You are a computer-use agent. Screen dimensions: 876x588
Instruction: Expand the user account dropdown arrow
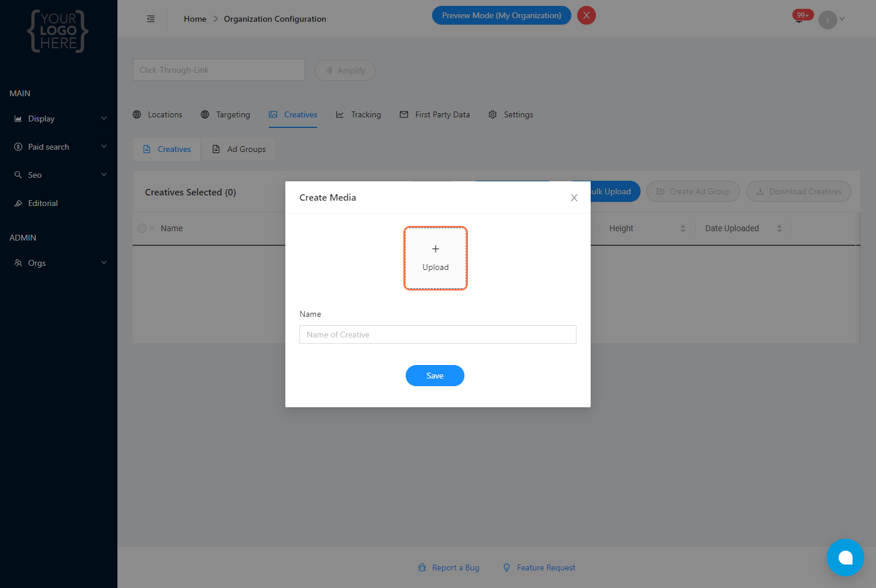point(842,19)
